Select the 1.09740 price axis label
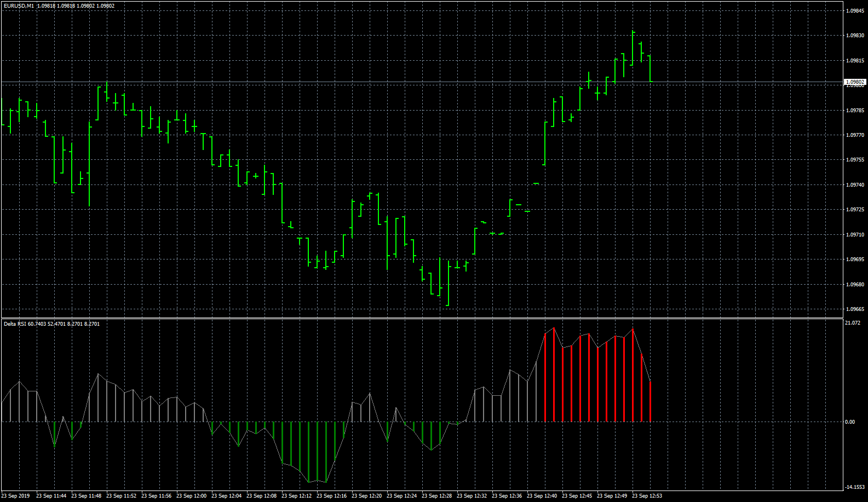868x502 pixels. pos(855,185)
